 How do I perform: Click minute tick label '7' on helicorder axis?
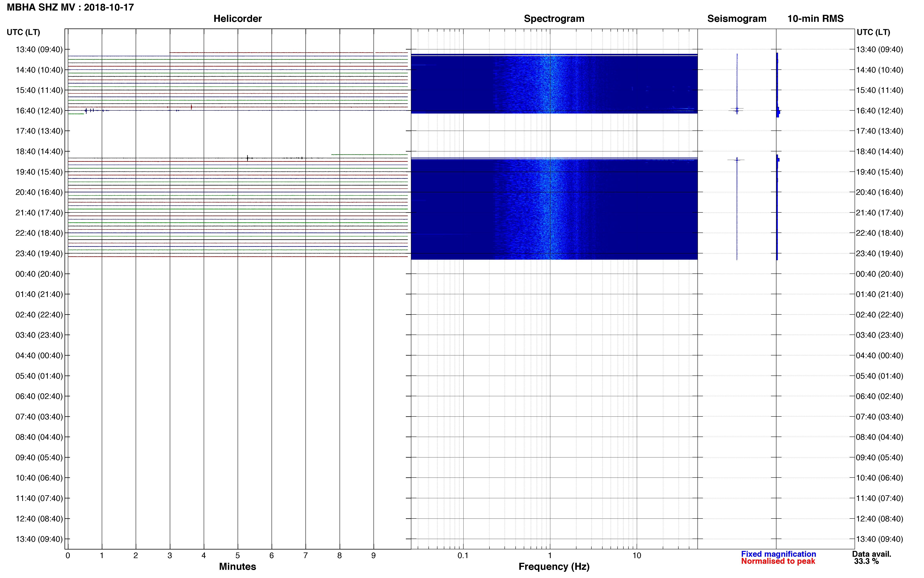tap(306, 555)
